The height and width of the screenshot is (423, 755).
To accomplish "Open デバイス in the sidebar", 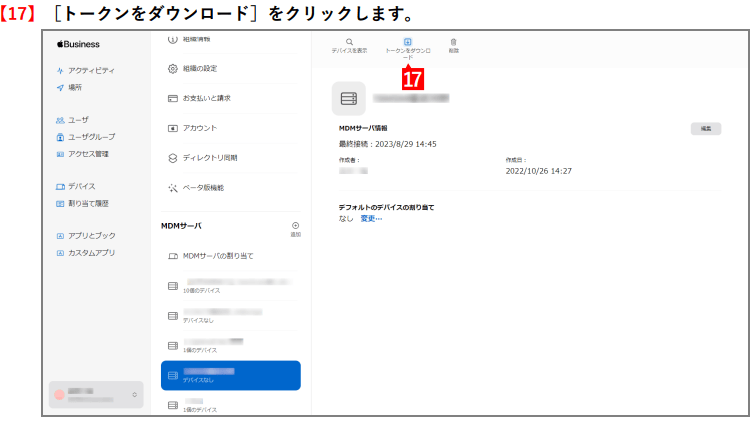I will coord(76,186).
